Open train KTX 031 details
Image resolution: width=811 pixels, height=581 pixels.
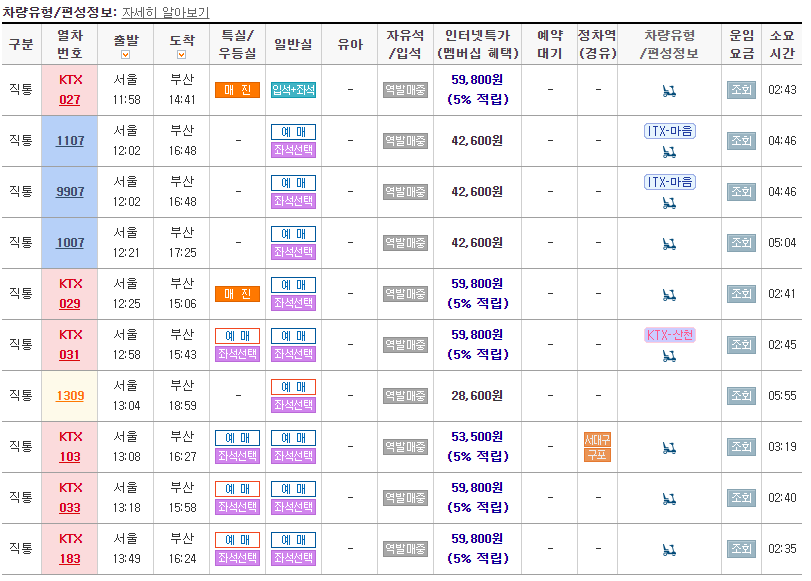pyautogui.click(x=70, y=355)
